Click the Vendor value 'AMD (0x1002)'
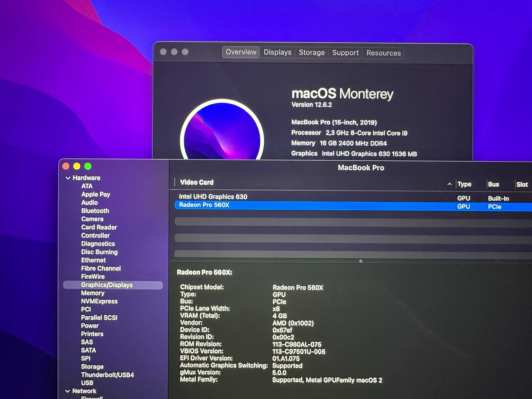This screenshot has height=399, width=532. [x=293, y=323]
